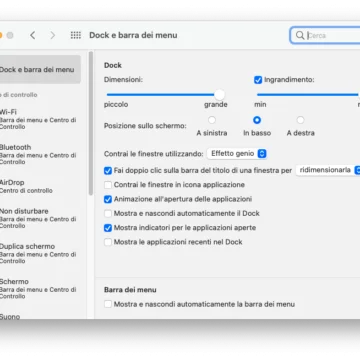This screenshot has height=360, width=360.
Task: Click the min label under Ingrandimento
Action: (260, 105)
